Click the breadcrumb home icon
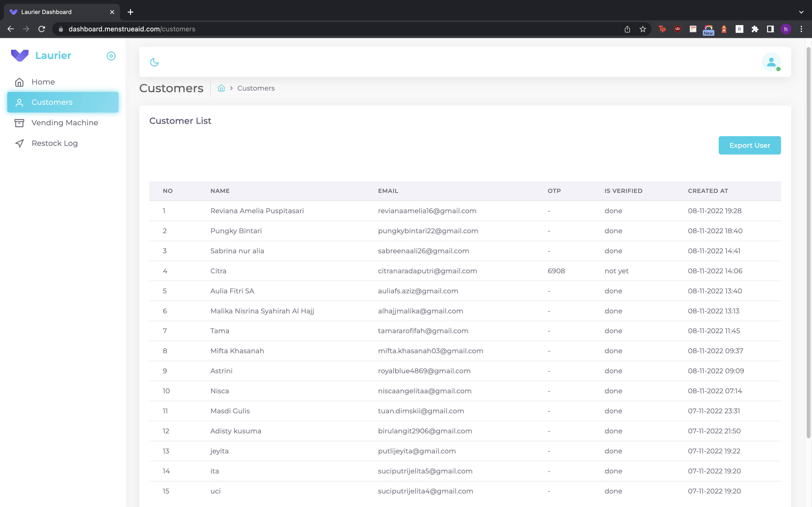Screen dimensions: 812x507 [221, 88]
